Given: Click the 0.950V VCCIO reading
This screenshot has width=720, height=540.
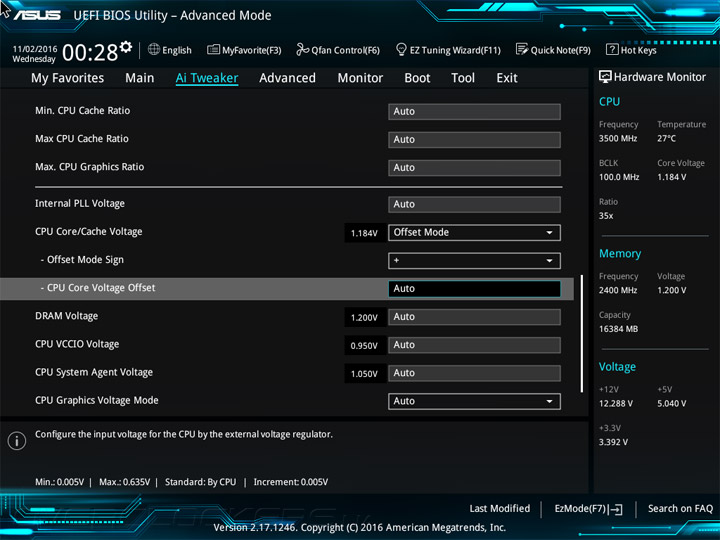Looking at the screenshot, I should [364, 346].
